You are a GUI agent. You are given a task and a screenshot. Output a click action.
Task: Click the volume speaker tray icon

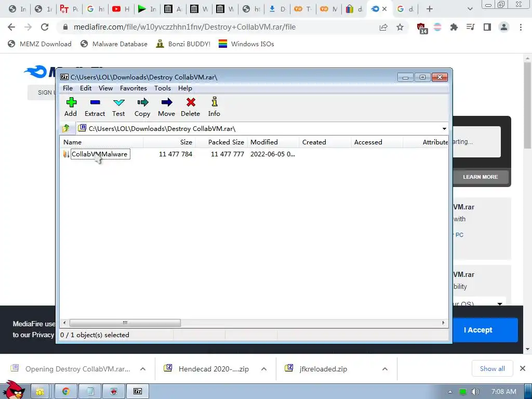point(475,392)
